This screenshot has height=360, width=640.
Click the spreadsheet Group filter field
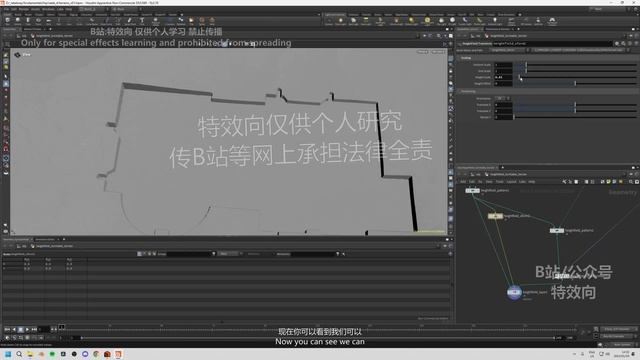point(189,254)
